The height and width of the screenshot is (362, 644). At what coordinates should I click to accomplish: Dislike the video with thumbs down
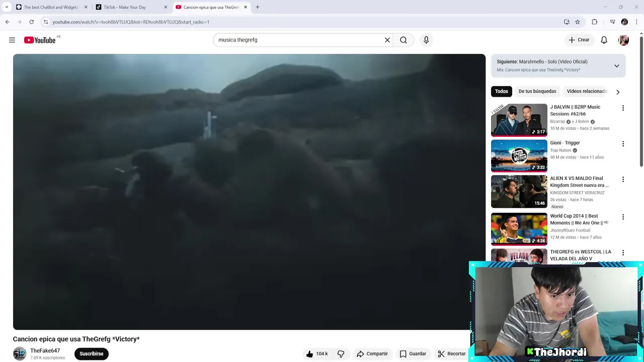point(341,353)
